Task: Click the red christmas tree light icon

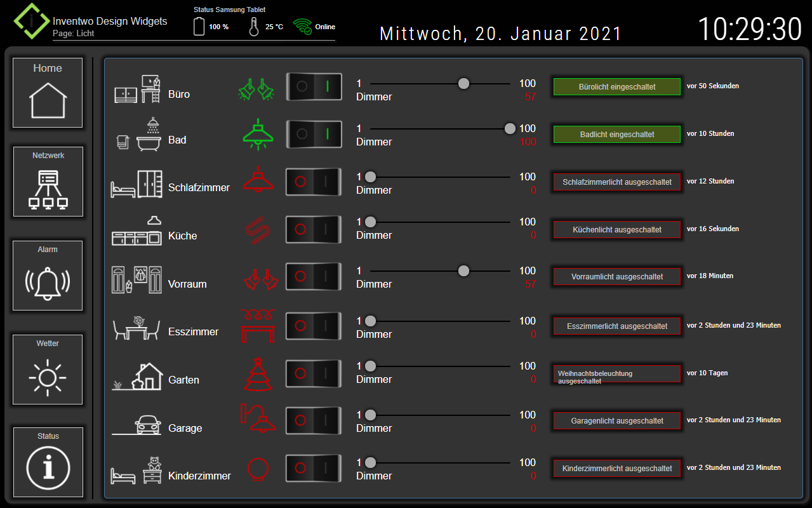Action: tap(258, 372)
